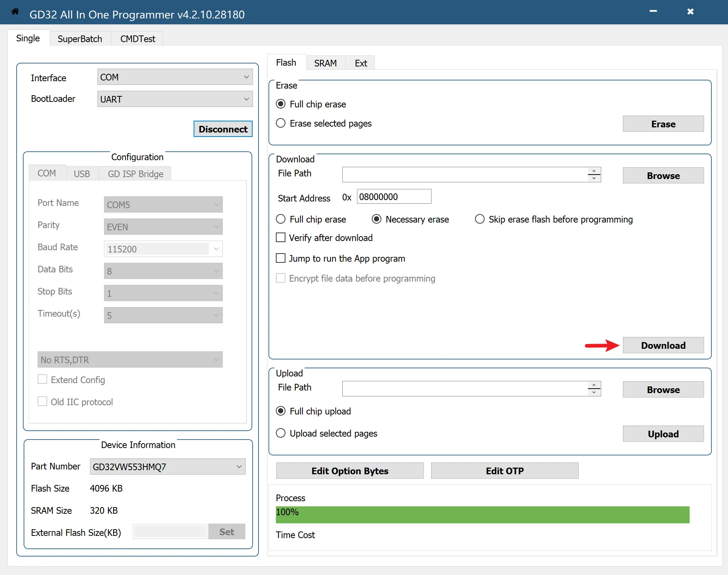Click the Download button

663,345
